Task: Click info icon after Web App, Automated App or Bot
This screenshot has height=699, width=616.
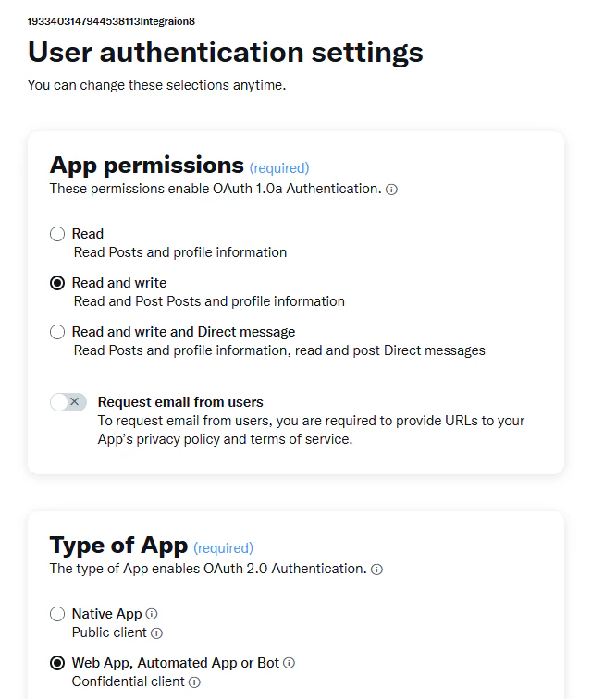Action: pyautogui.click(x=290, y=663)
